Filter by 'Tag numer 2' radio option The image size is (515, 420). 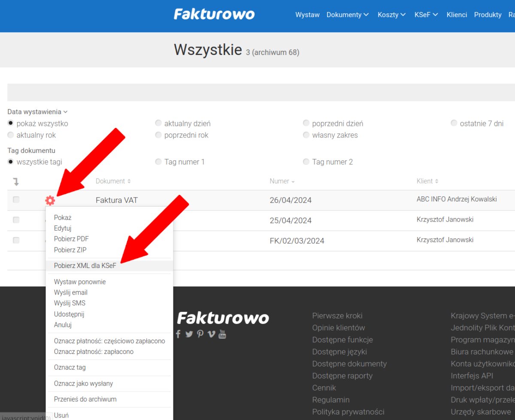click(306, 162)
